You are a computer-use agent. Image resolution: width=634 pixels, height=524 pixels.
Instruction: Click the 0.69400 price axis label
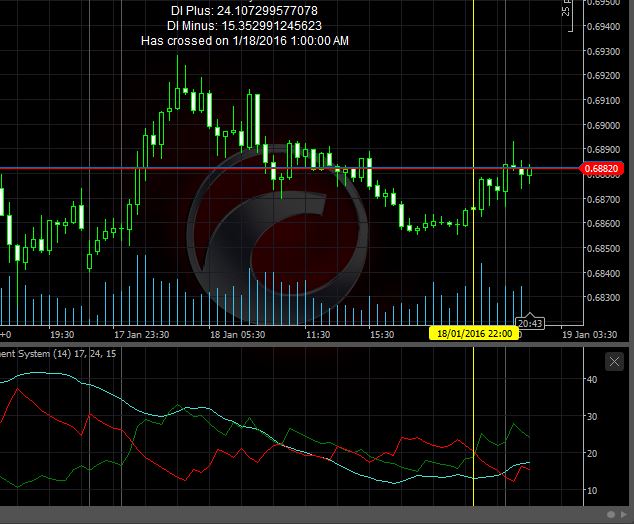pyautogui.click(x=603, y=27)
